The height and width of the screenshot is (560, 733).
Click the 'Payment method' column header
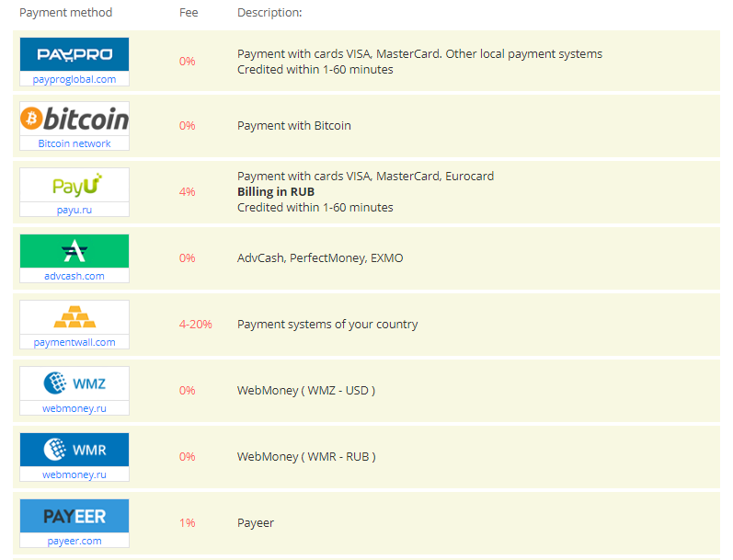coord(66,13)
